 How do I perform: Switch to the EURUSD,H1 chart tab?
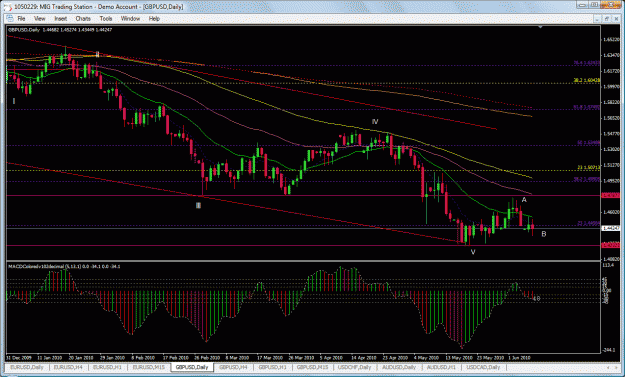pyautogui.click(x=107, y=367)
